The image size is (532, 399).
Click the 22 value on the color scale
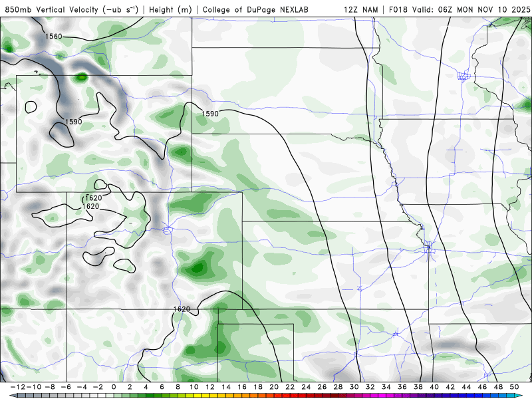290,387
